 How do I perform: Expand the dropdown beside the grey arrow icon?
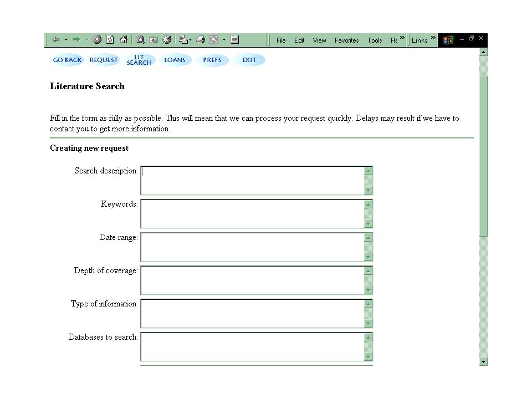pyautogui.click(x=224, y=40)
